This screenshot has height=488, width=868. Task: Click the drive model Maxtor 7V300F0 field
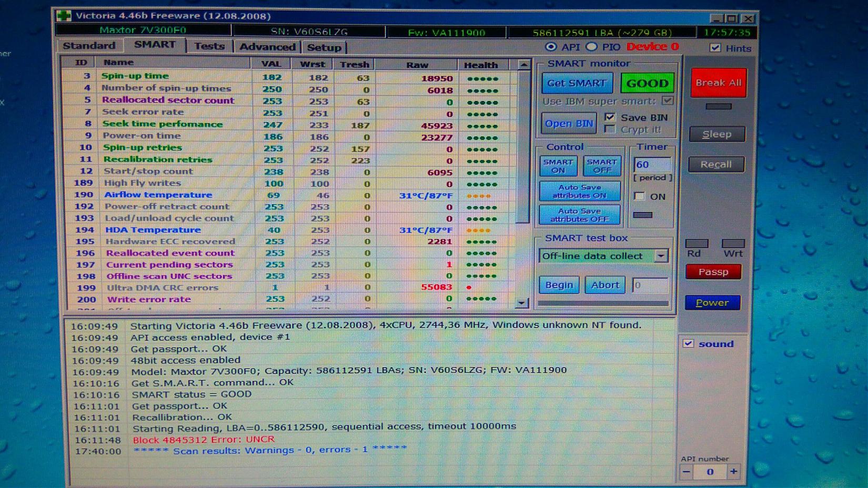click(x=143, y=30)
